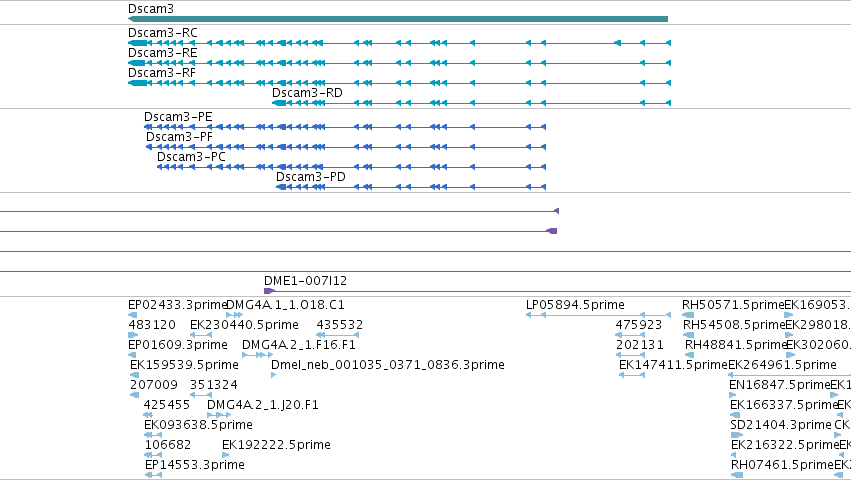Select the Dscam3-PE protein label

coord(178,117)
